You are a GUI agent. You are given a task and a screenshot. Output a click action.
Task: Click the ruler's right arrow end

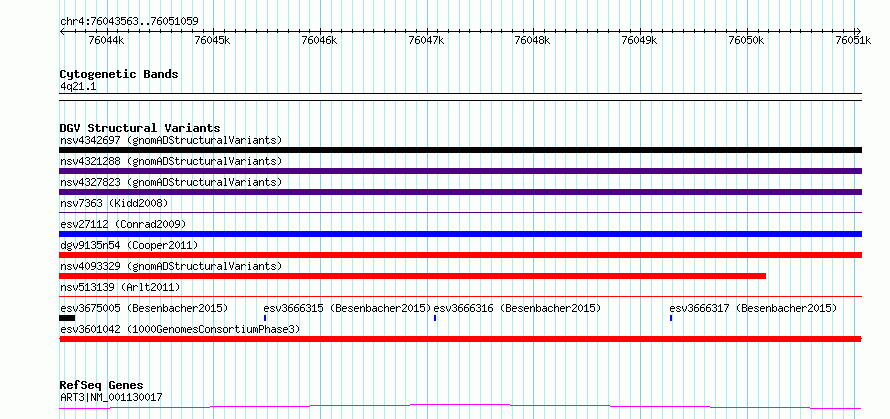click(859, 31)
